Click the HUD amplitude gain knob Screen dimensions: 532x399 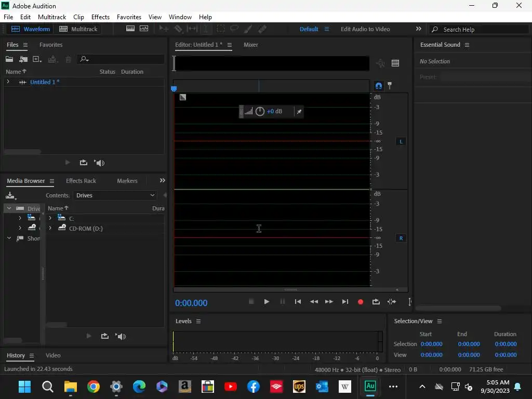260,111
